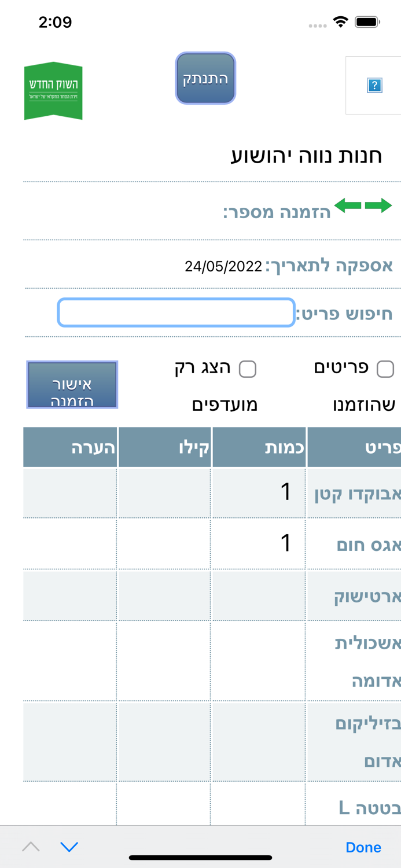Tap the previous-field chevron above the keyboard
401x868 pixels.
(x=30, y=847)
